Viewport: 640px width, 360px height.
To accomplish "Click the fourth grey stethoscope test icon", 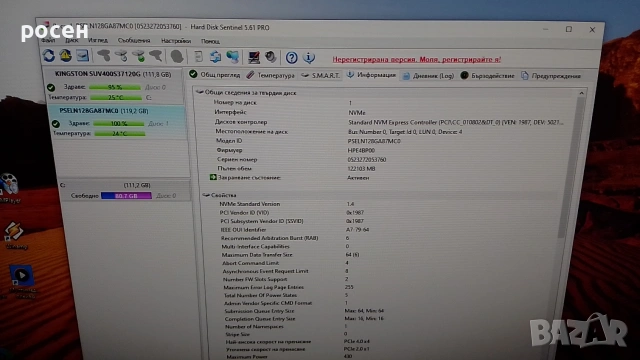I will pyautogui.click(x=156, y=56).
